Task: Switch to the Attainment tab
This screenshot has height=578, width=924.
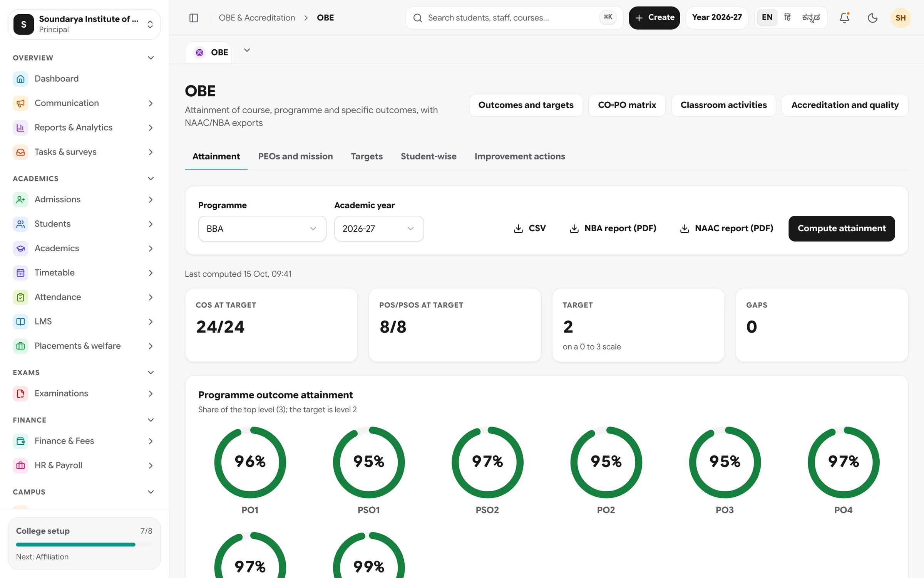Action: tap(216, 156)
